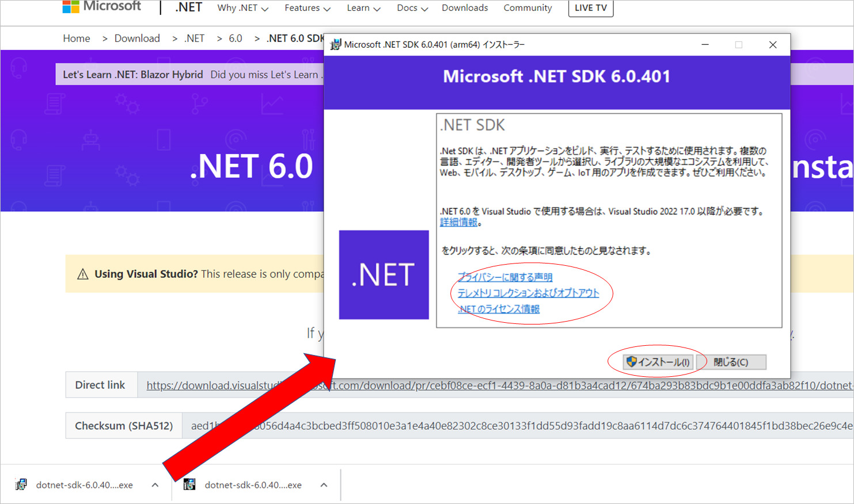Open the second dotnet-sdk file icon in download bar

(189, 485)
